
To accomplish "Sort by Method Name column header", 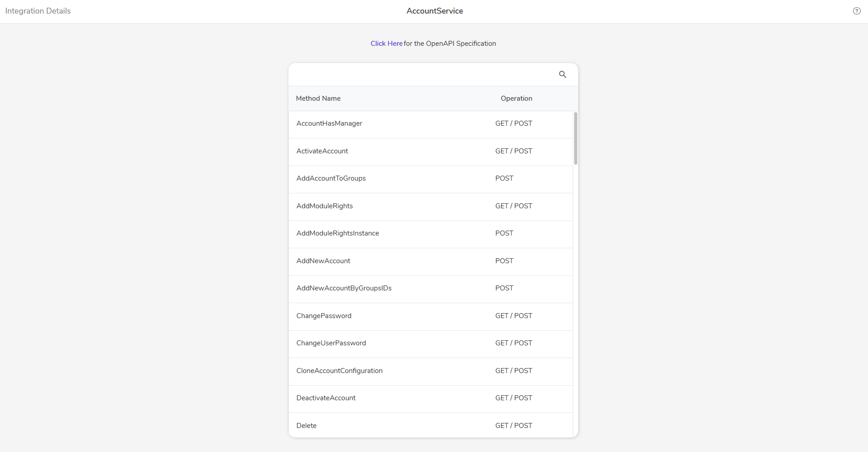I will [x=318, y=98].
